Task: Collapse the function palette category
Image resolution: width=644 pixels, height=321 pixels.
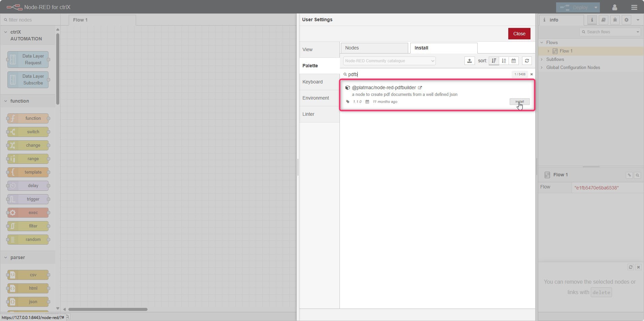Action: (28, 101)
